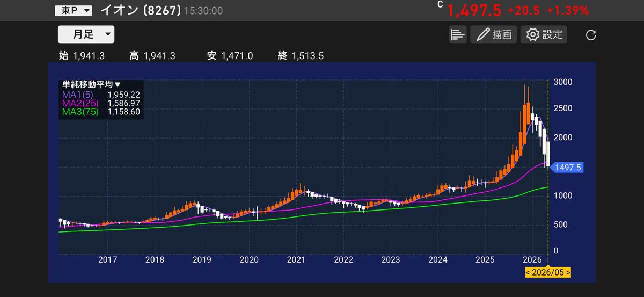Open the 月足 timeframe dropdown

coord(86,34)
